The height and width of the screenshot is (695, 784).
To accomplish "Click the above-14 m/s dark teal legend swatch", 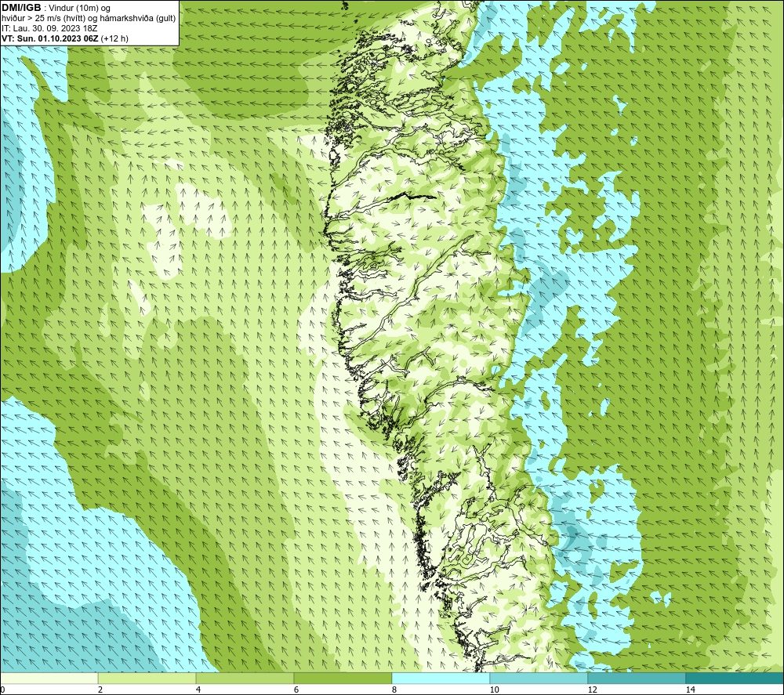I will [x=735, y=678].
